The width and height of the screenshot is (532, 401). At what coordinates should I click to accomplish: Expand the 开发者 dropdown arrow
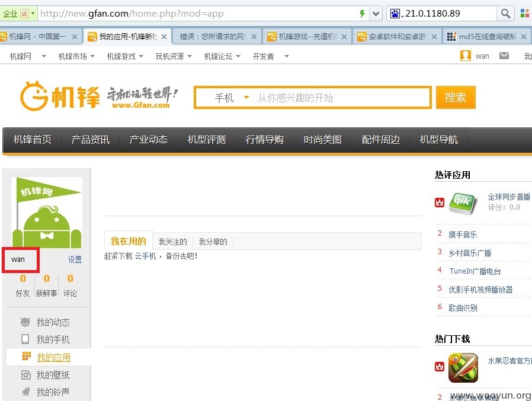pos(286,56)
